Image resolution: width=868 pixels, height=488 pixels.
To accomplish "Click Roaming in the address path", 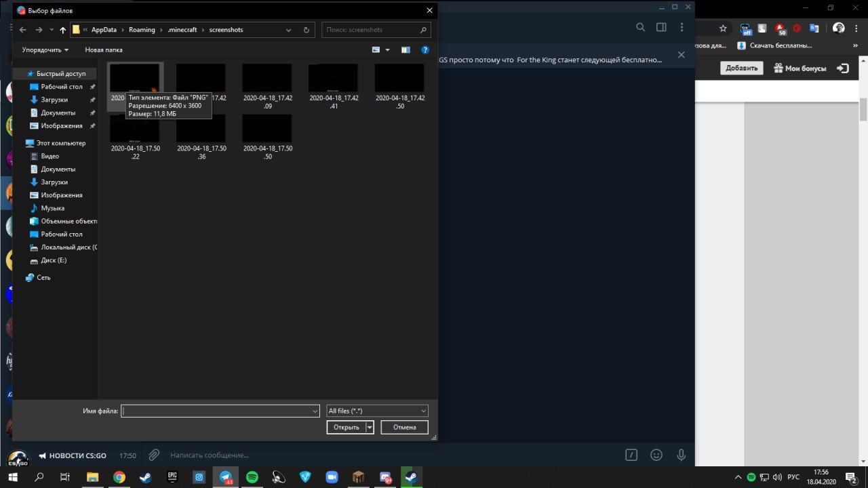I will coord(142,30).
